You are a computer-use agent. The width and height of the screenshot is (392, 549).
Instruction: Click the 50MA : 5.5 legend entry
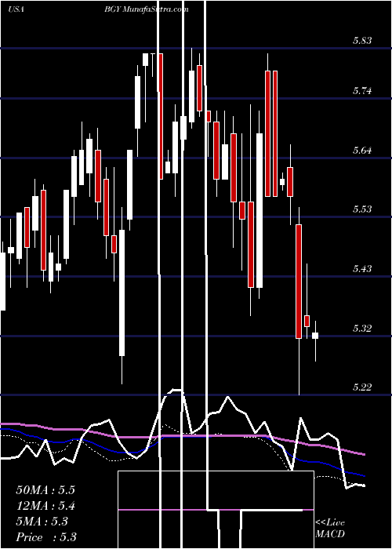pos(45,490)
